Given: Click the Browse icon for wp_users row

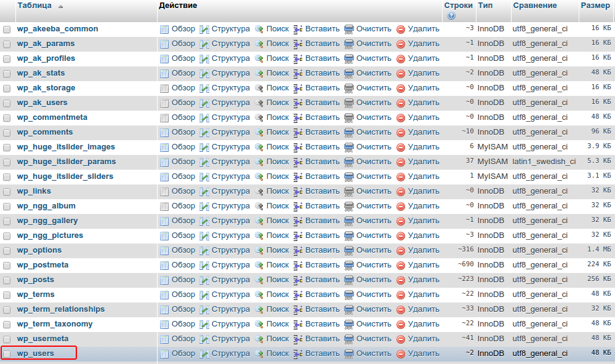Looking at the screenshot, I should (x=164, y=354).
